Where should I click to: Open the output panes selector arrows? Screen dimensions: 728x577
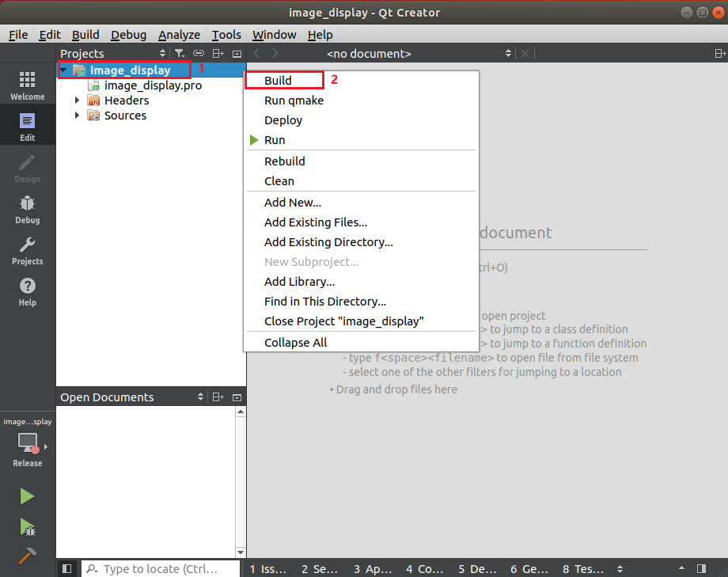click(x=620, y=568)
